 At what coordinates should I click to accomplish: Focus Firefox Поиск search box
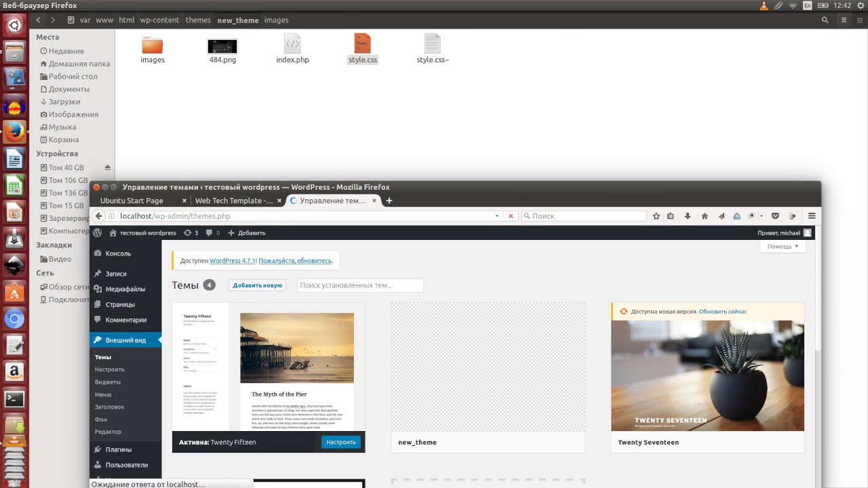[x=583, y=216]
